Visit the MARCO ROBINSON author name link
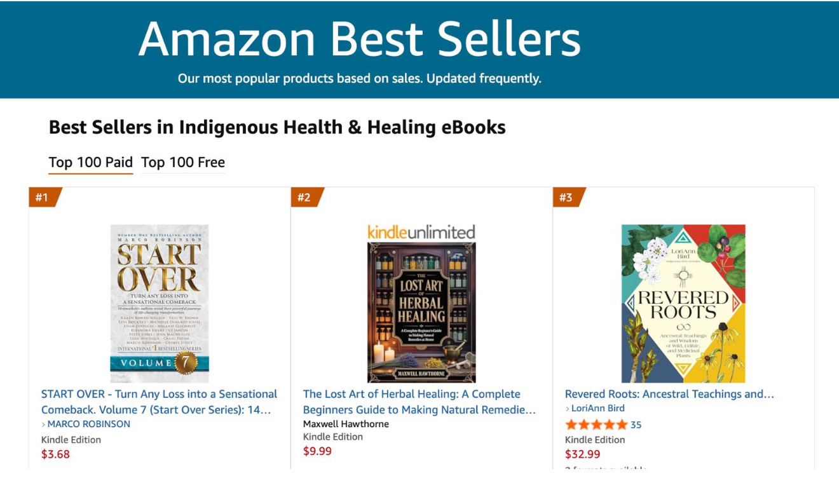 click(89, 424)
